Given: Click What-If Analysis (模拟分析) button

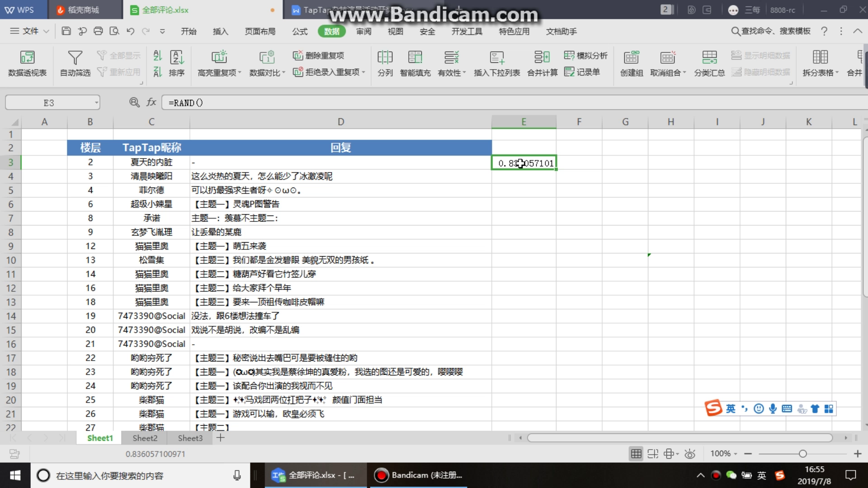Looking at the screenshot, I should [x=586, y=56].
